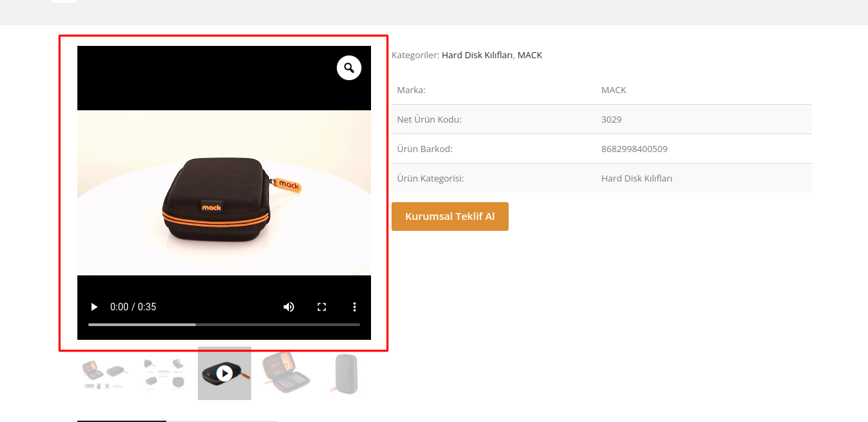Click the Marka: label
868x422 pixels.
(411, 90)
